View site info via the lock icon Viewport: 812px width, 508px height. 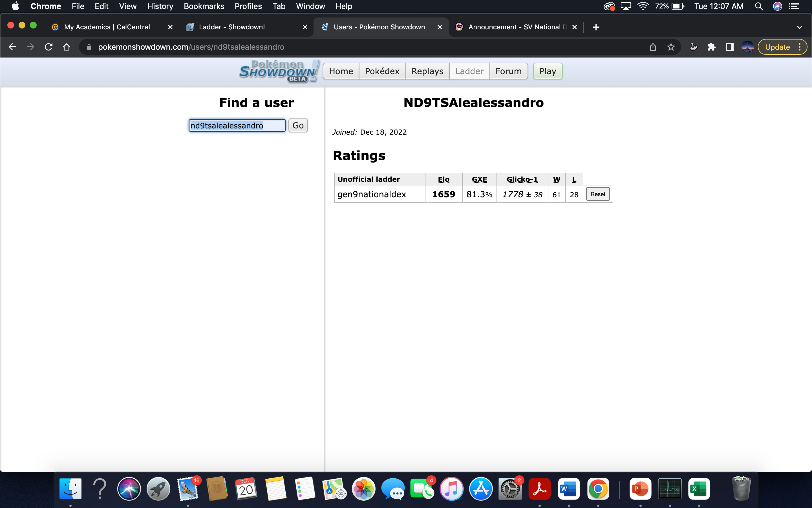click(89, 47)
